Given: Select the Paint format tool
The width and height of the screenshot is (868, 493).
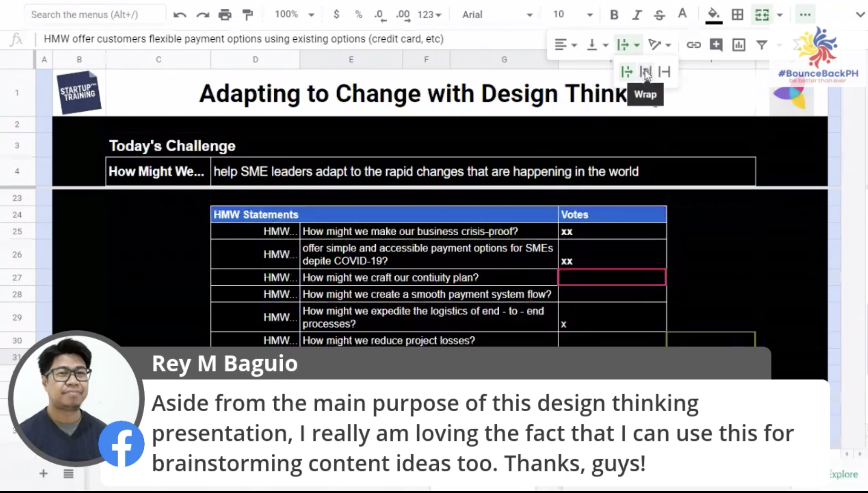Looking at the screenshot, I should pos(248,15).
